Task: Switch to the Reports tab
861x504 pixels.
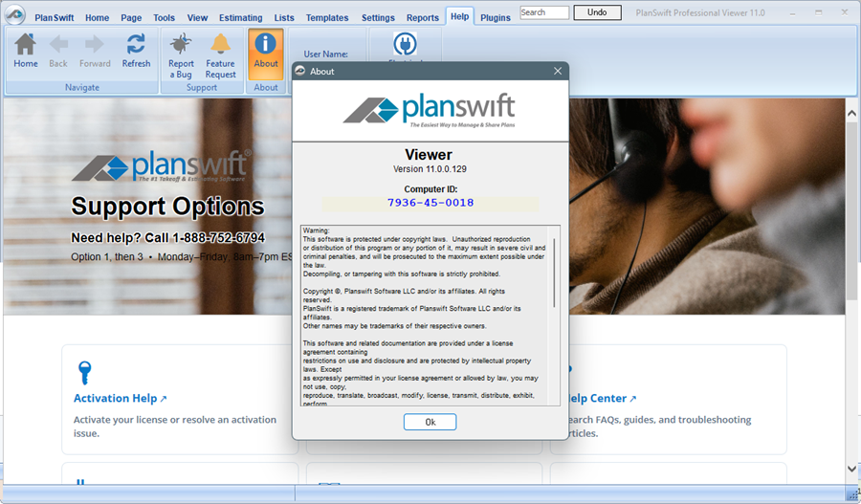Action: point(422,17)
